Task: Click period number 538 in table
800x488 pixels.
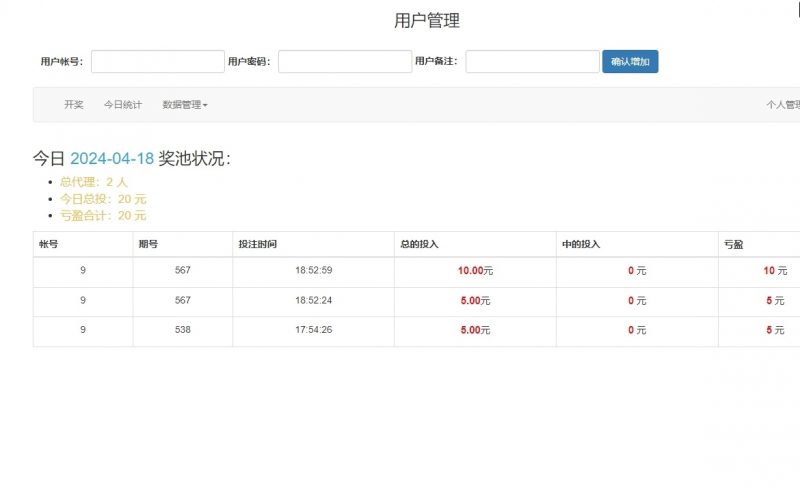Action: coord(182,330)
